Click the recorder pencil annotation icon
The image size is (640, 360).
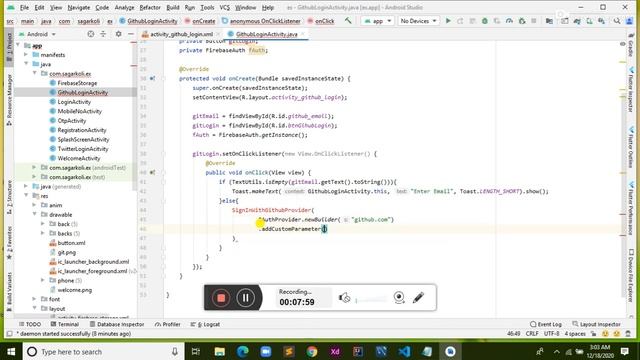click(418, 298)
